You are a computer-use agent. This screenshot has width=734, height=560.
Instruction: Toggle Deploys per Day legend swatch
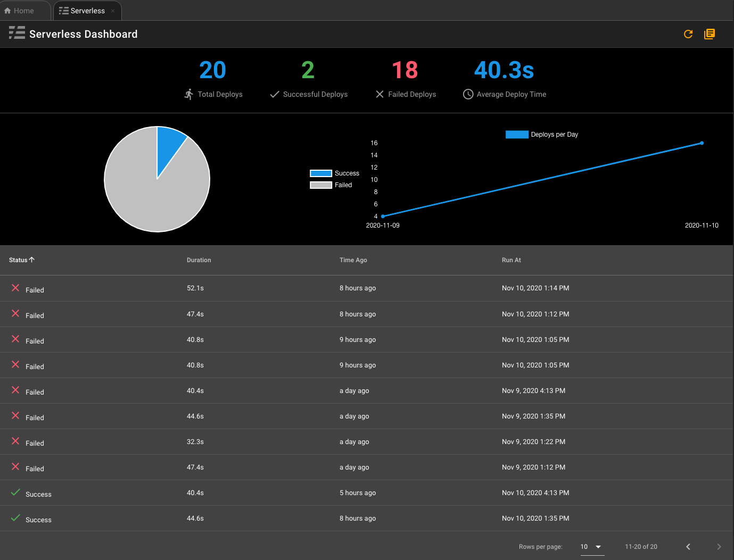click(517, 135)
